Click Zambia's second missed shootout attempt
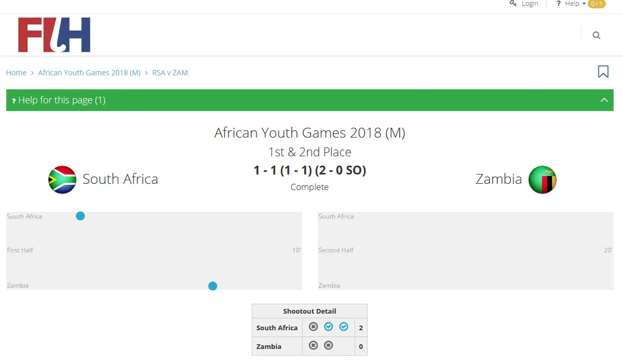The height and width of the screenshot is (364, 623). coord(328,345)
